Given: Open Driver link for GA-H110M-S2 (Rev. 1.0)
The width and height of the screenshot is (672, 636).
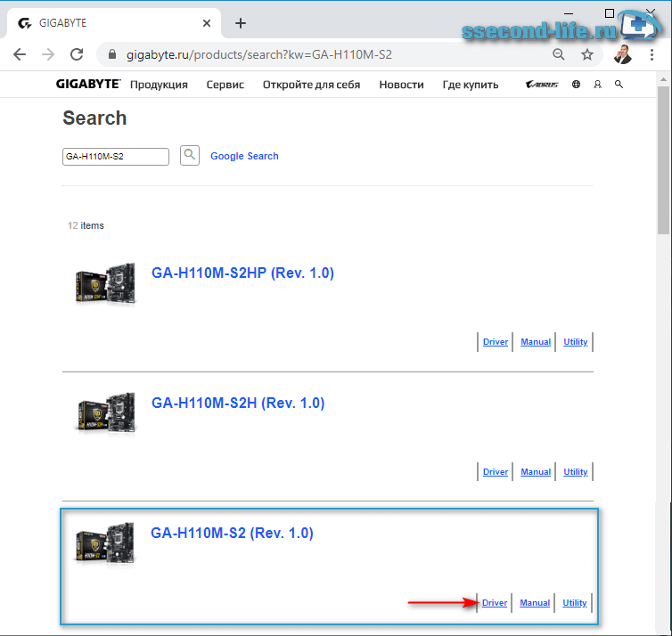Looking at the screenshot, I should coord(495,602).
